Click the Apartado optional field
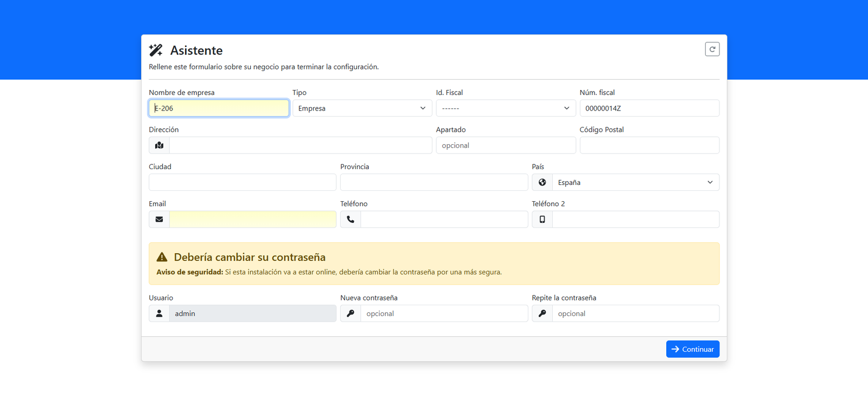868x411 pixels. [x=506, y=145]
